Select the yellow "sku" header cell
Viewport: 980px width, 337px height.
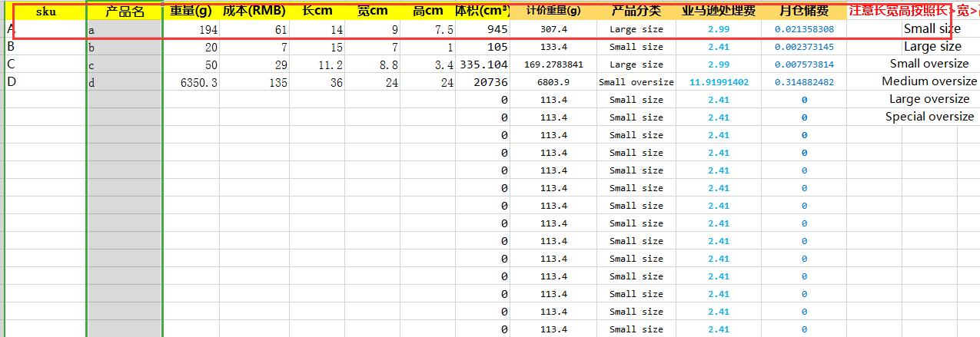[x=45, y=12]
